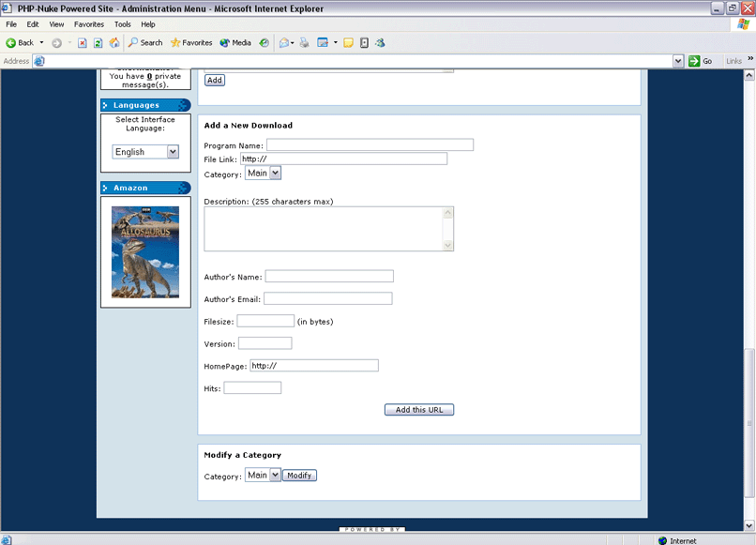The width and height of the screenshot is (756, 545).
Task: Click the Print toolbar icon
Action: click(304, 42)
